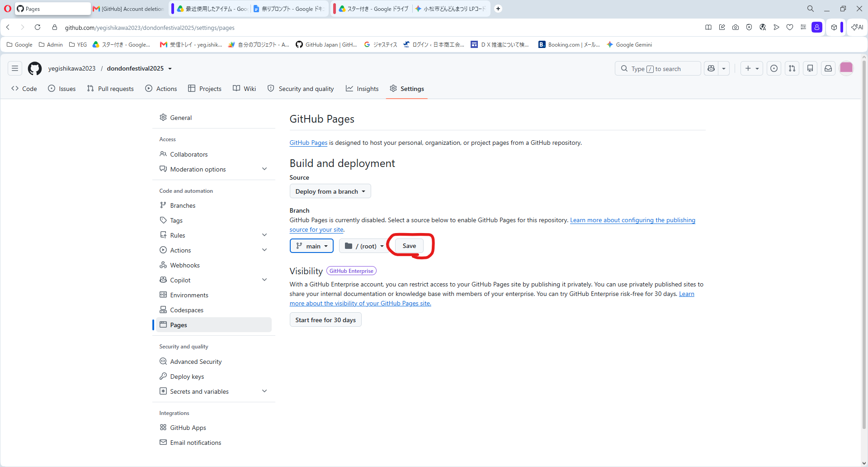Open General settings in sidebar

coord(213,118)
